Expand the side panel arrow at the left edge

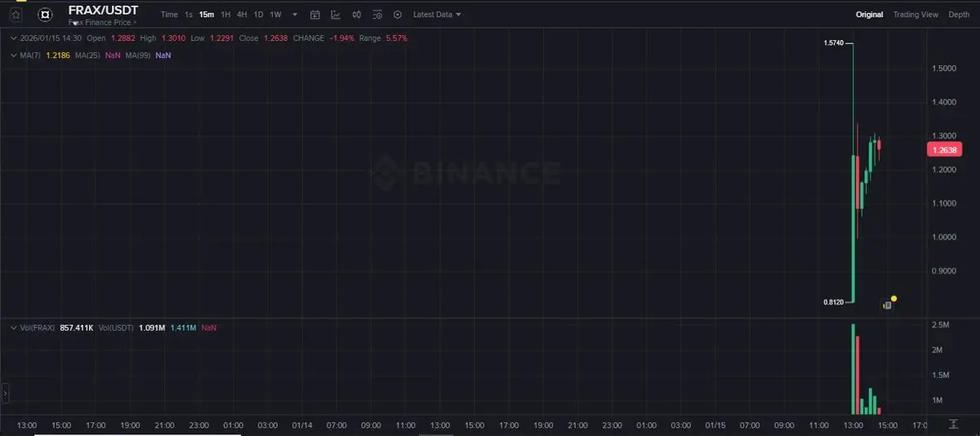pyautogui.click(x=5, y=394)
